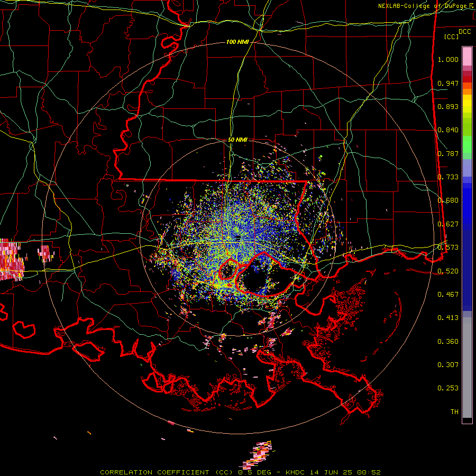
Task: Click the pink radar echo at bottom of map
Action: [x=257, y=455]
